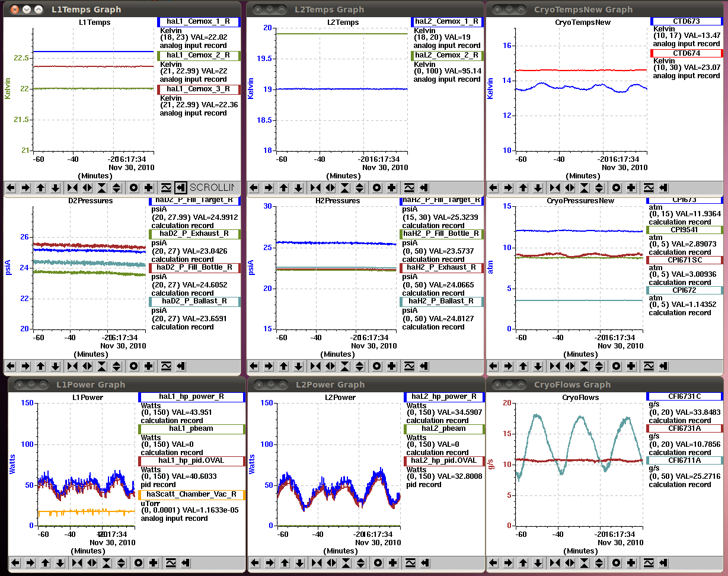Click L2Power Graph window title bar

[365, 384]
